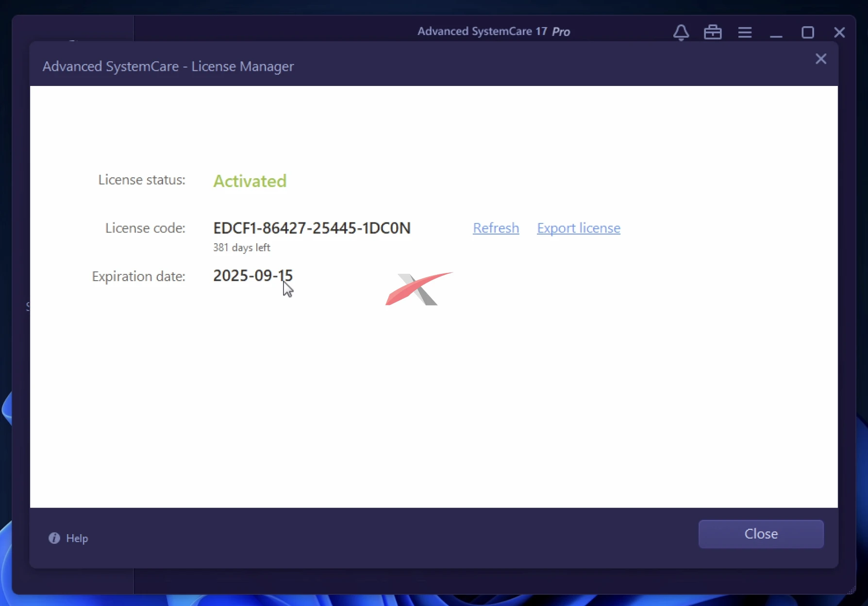The width and height of the screenshot is (868, 606).
Task: Click the Expiration date label
Action: coord(138,276)
